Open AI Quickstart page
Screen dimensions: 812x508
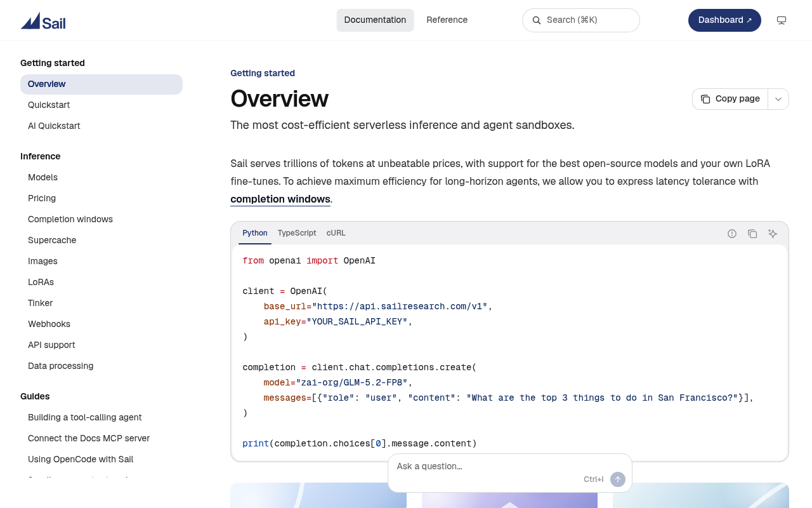point(101,126)
